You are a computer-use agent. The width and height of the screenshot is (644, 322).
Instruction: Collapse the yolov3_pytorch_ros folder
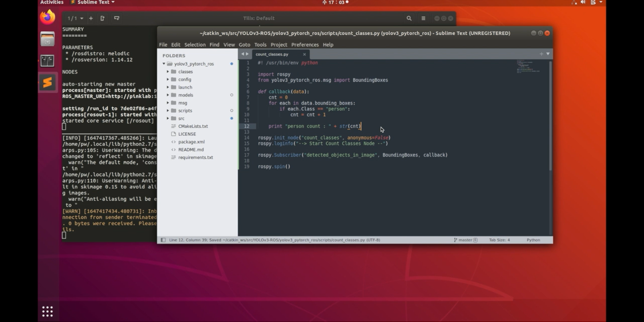(x=164, y=64)
